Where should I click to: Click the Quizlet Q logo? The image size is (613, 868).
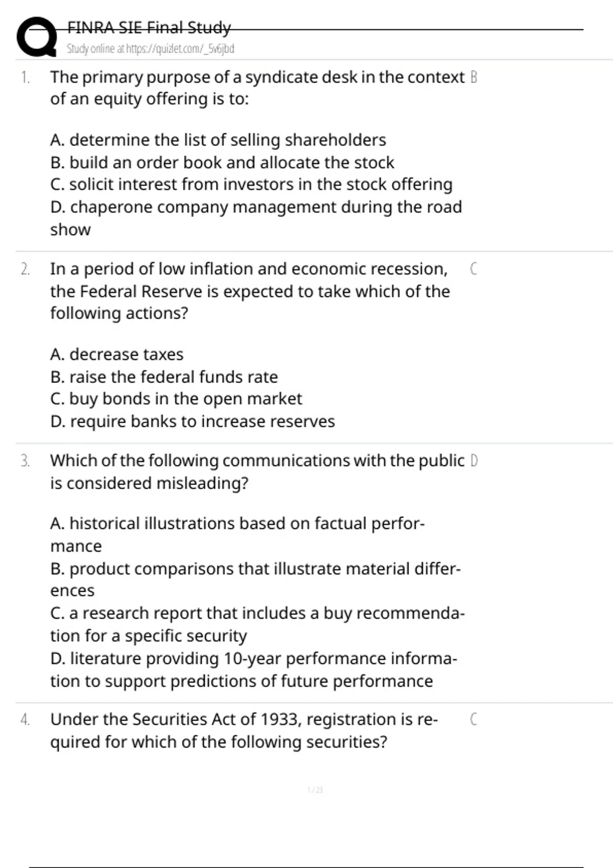pos(36,37)
